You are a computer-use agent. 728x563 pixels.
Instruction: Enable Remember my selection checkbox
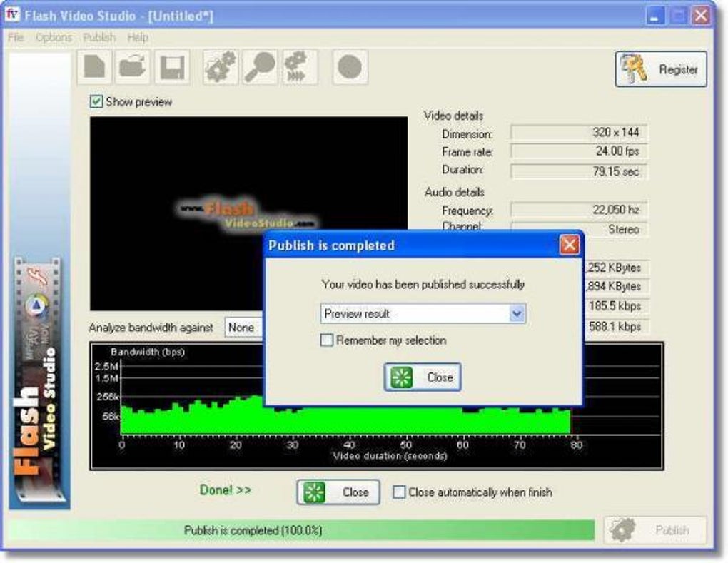pos(327,340)
